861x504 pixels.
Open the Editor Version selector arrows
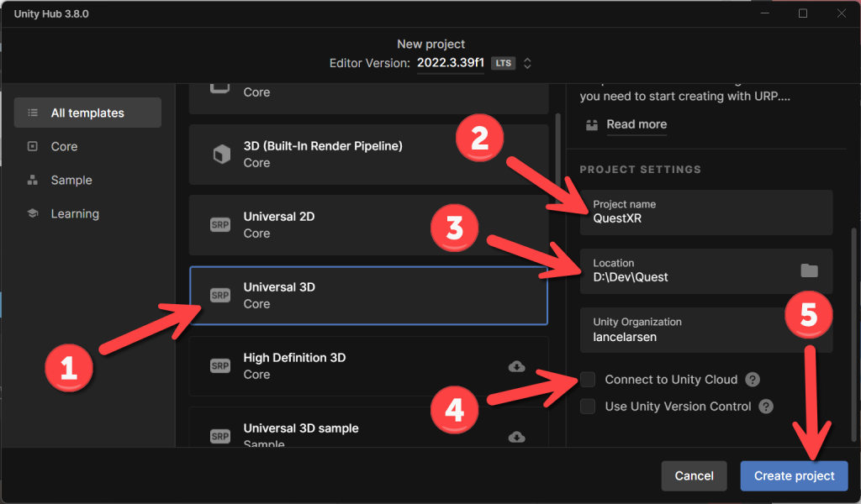tap(527, 63)
